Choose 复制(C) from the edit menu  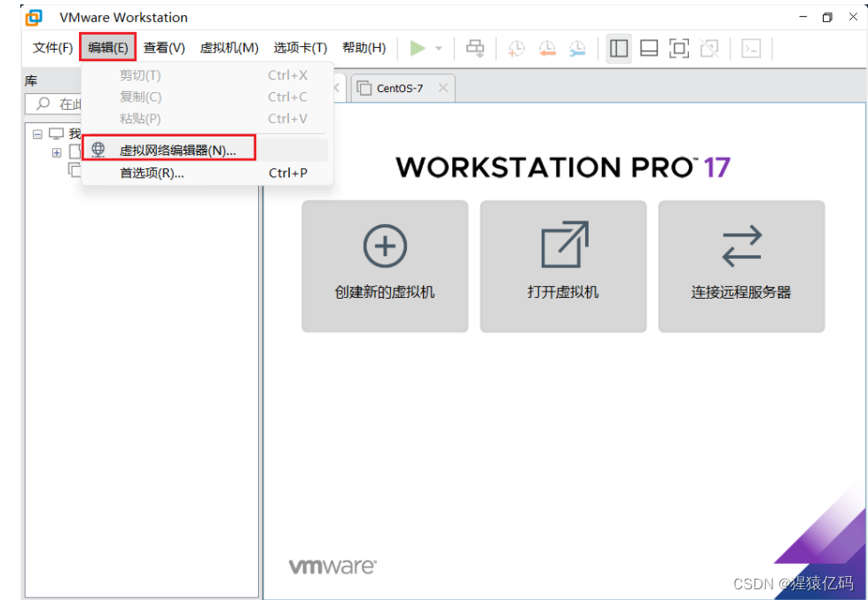(207, 97)
